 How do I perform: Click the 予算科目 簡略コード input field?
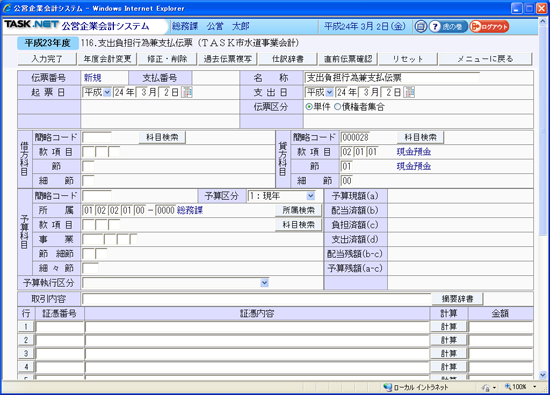[97, 196]
